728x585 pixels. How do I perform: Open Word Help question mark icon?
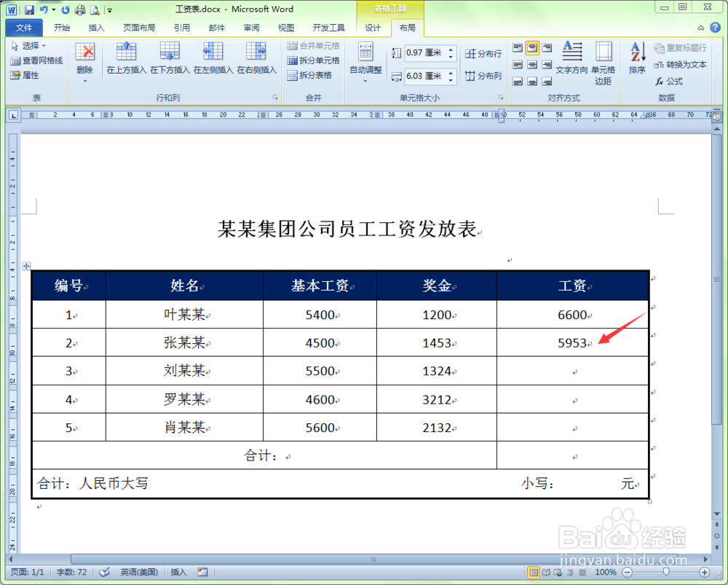pos(716,28)
